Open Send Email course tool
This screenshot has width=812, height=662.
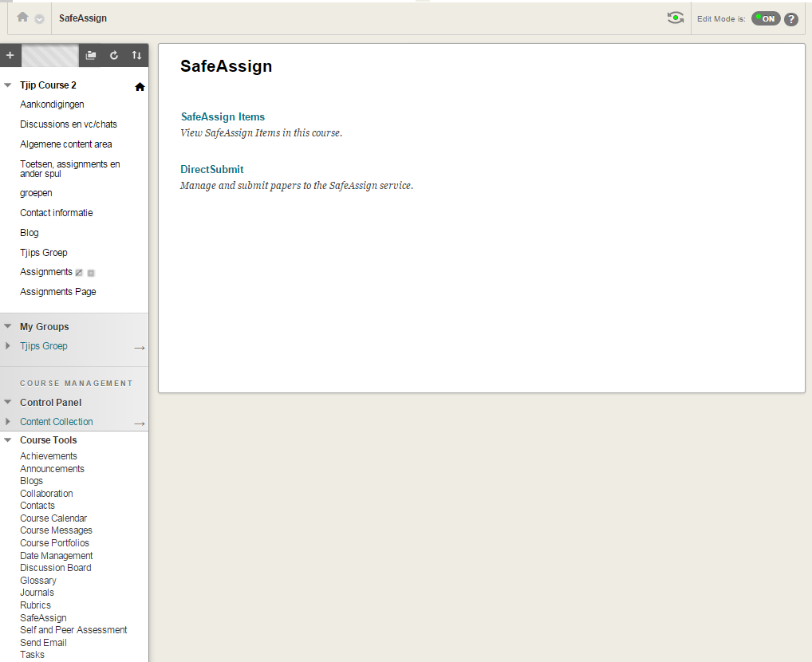(x=43, y=643)
